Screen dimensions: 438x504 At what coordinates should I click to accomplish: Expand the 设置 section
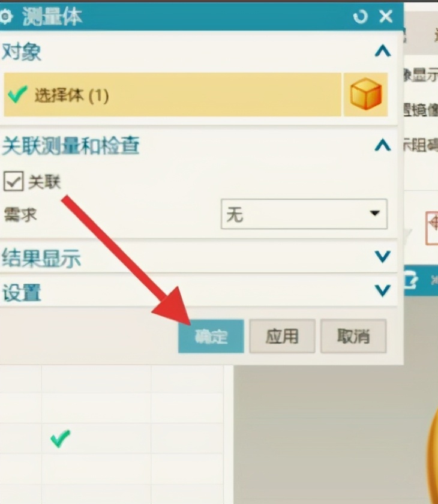(382, 290)
